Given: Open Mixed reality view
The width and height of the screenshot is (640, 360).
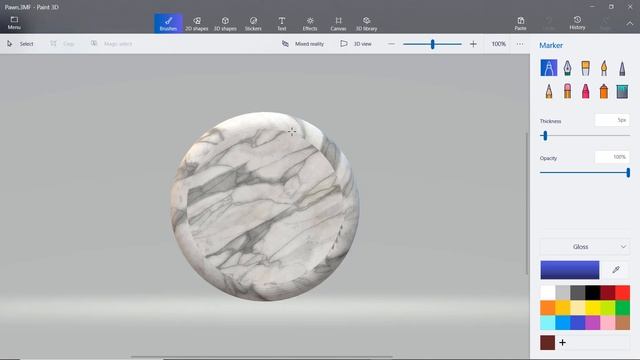Looking at the screenshot, I should tap(303, 44).
